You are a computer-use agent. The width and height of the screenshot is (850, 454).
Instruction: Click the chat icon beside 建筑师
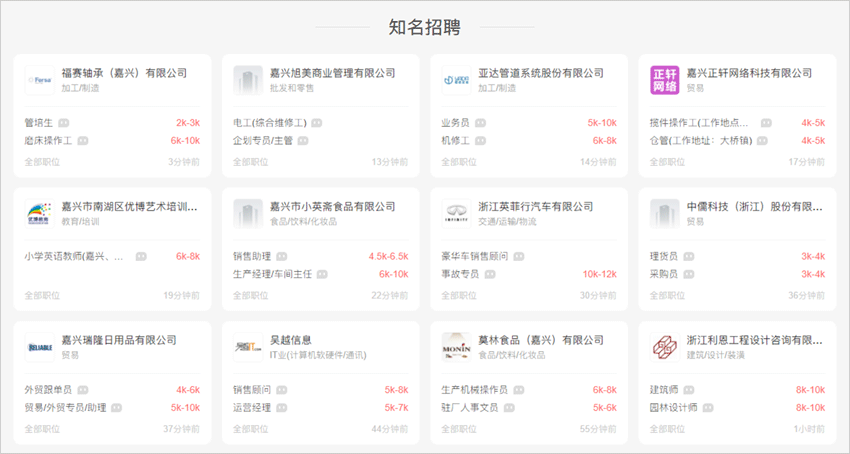click(689, 390)
